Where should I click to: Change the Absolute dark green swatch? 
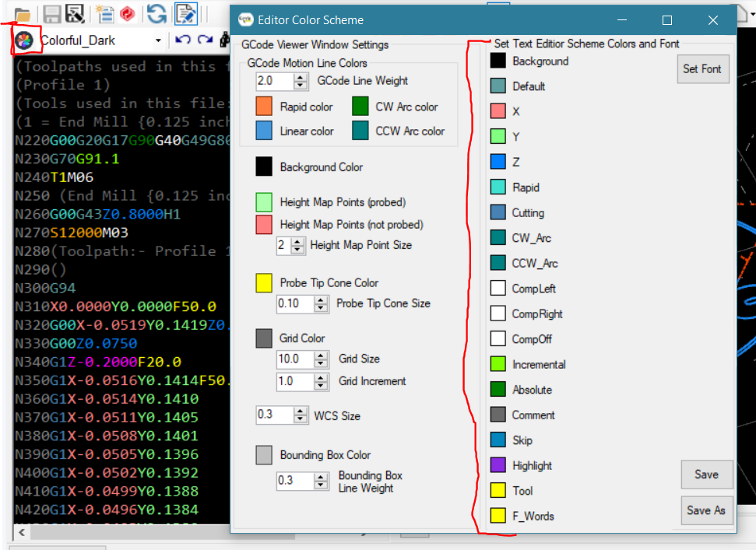point(498,389)
